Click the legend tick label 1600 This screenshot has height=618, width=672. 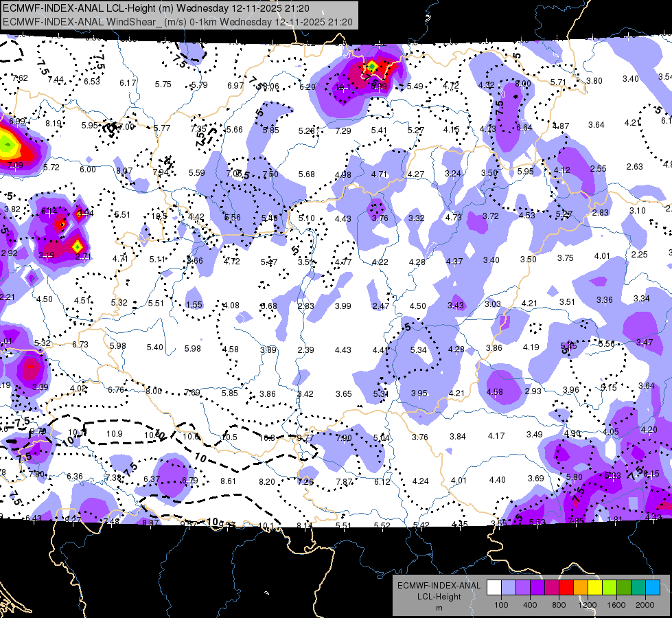click(616, 605)
